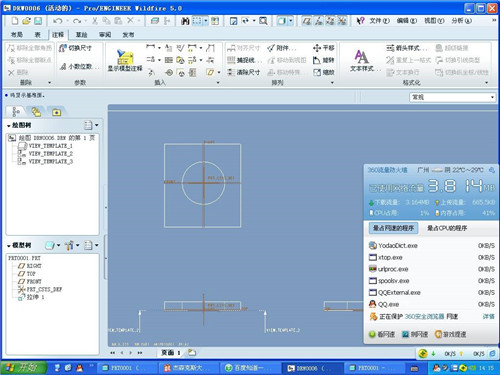Open the selection box tool dropdown arrow

(206, 21)
